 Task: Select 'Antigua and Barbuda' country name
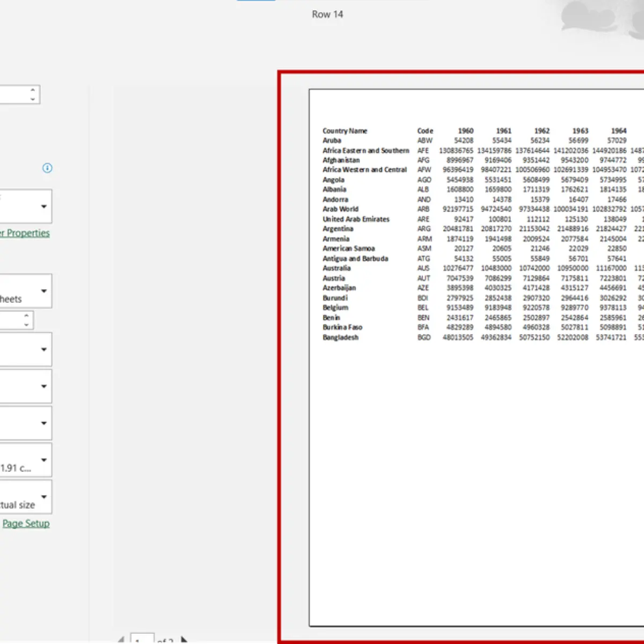[x=355, y=259]
